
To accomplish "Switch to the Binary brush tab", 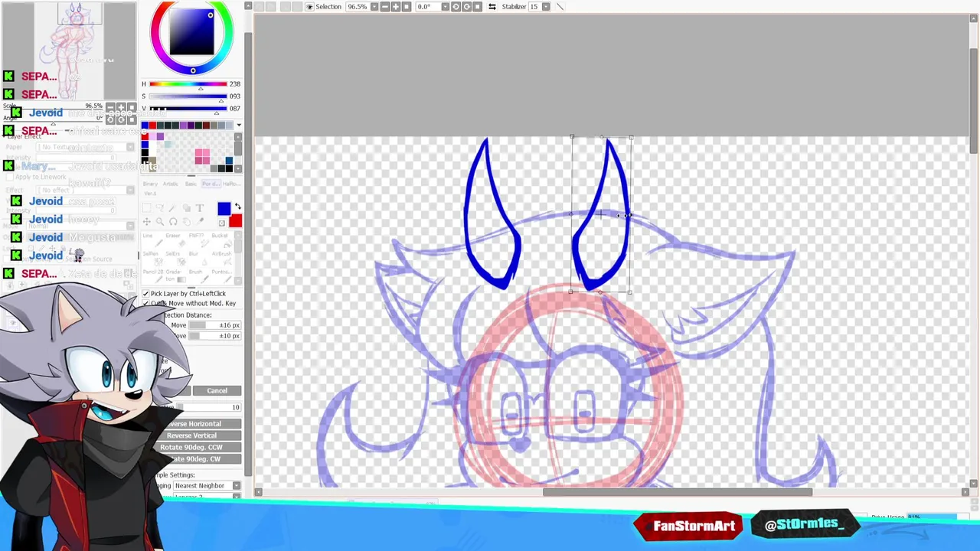I will [150, 184].
